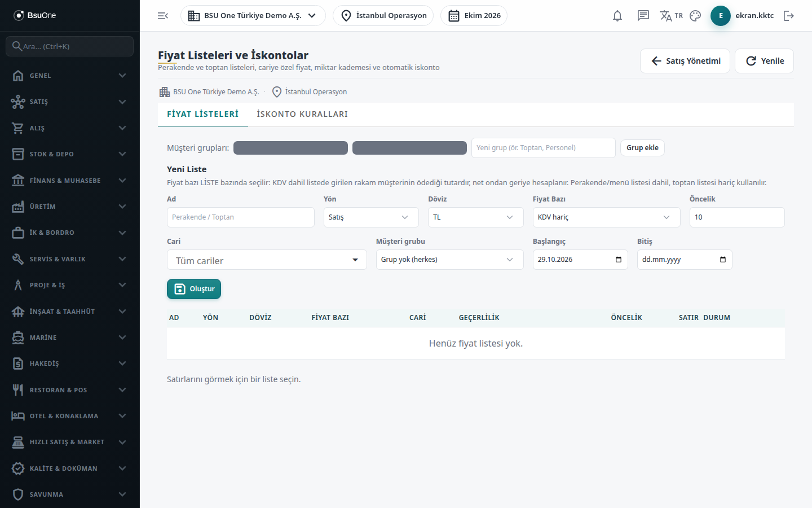Click the Grup ekle button

pyautogui.click(x=642, y=148)
